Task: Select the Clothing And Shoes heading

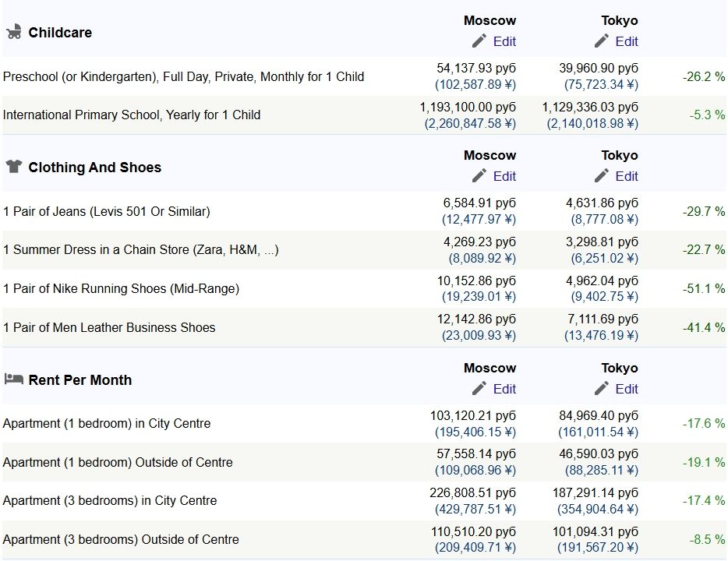Action: pos(95,167)
